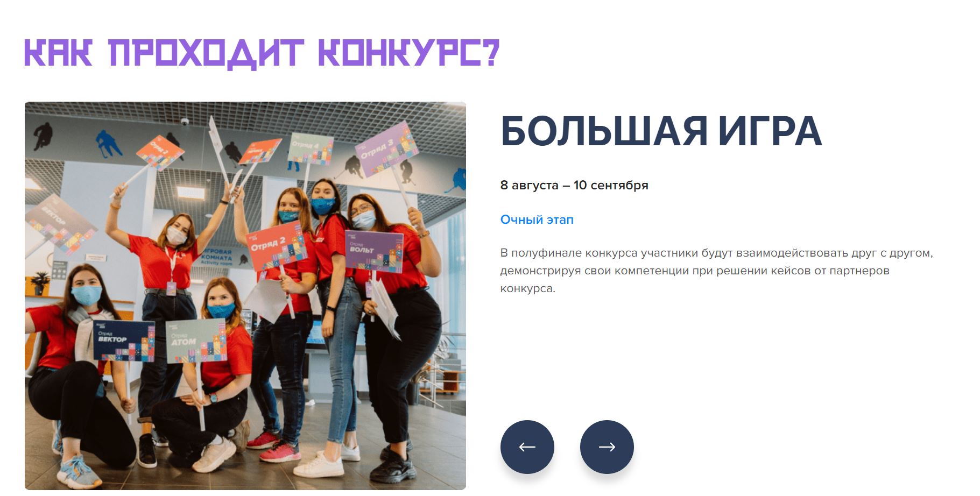Viewport: 980px width, 496px height.
Task: Advance to the next slide with right arrow
Action: (x=607, y=447)
